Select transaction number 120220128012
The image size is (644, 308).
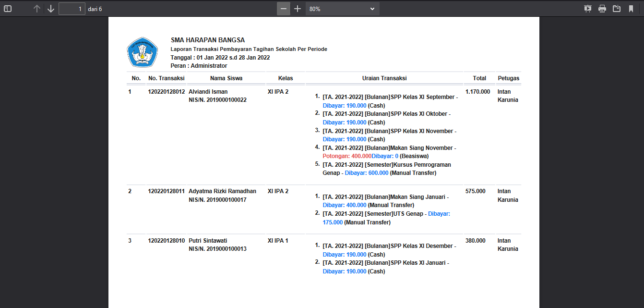[x=166, y=91]
